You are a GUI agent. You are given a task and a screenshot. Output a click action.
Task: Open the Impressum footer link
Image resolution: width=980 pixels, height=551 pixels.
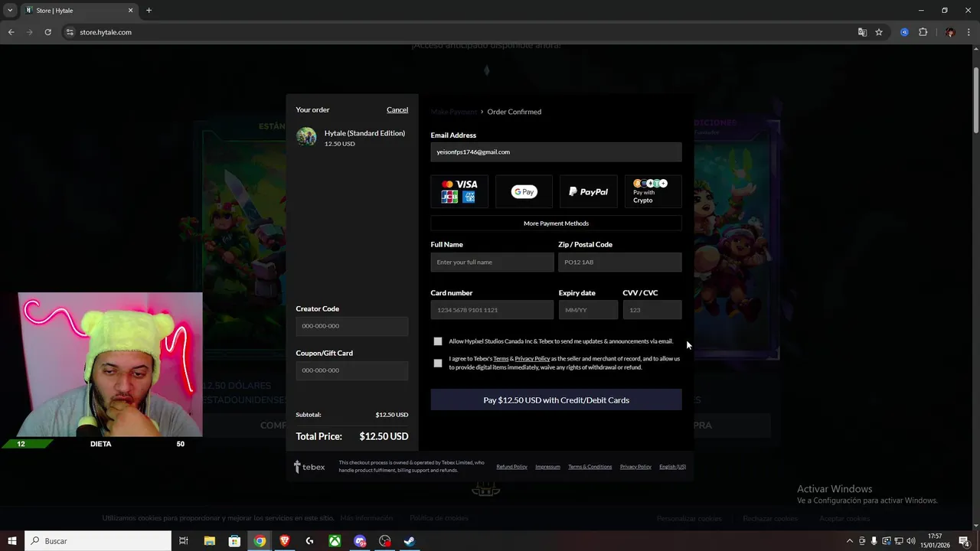coord(547,467)
